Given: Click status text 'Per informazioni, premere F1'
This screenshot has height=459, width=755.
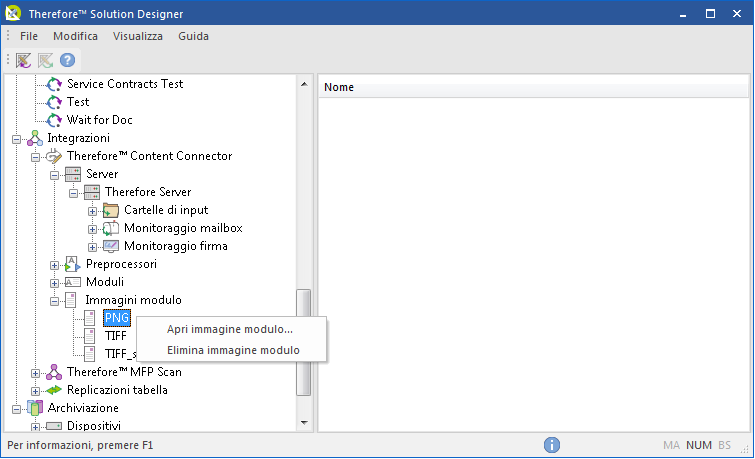Looking at the screenshot, I should (80, 445).
